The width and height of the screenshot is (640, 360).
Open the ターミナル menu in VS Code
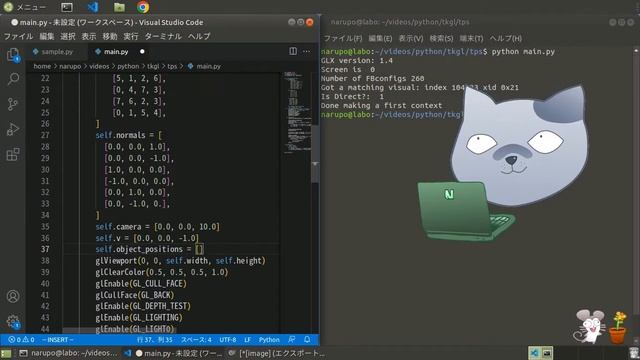click(163, 36)
